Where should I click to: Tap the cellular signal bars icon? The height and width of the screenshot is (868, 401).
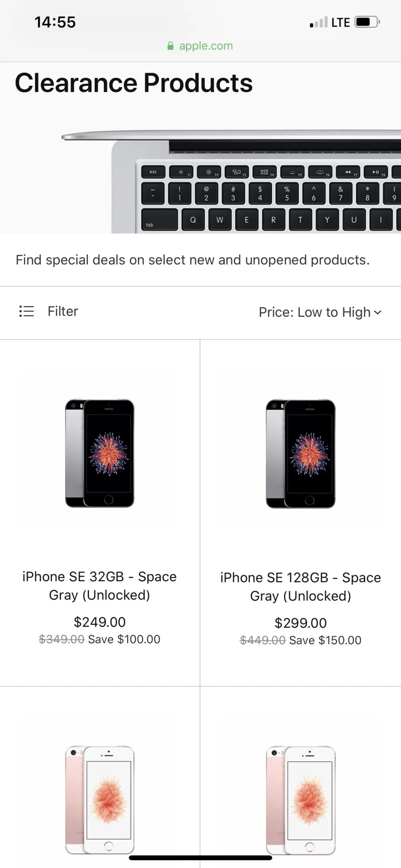pos(319,22)
